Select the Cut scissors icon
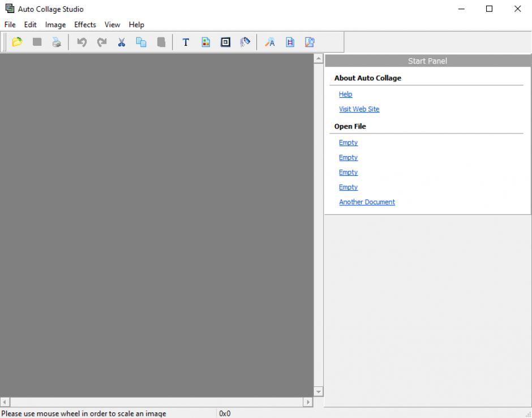 tap(122, 42)
